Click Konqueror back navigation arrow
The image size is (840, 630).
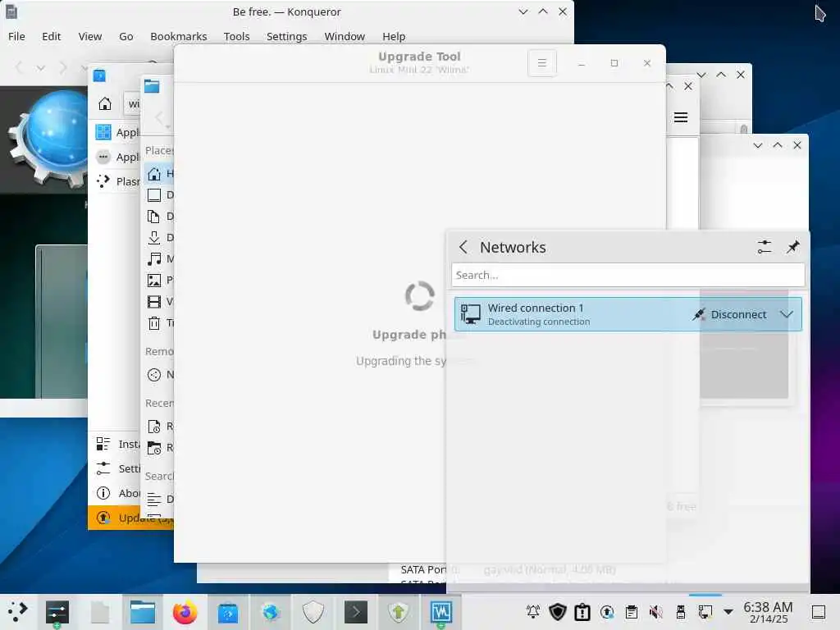[20, 67]
